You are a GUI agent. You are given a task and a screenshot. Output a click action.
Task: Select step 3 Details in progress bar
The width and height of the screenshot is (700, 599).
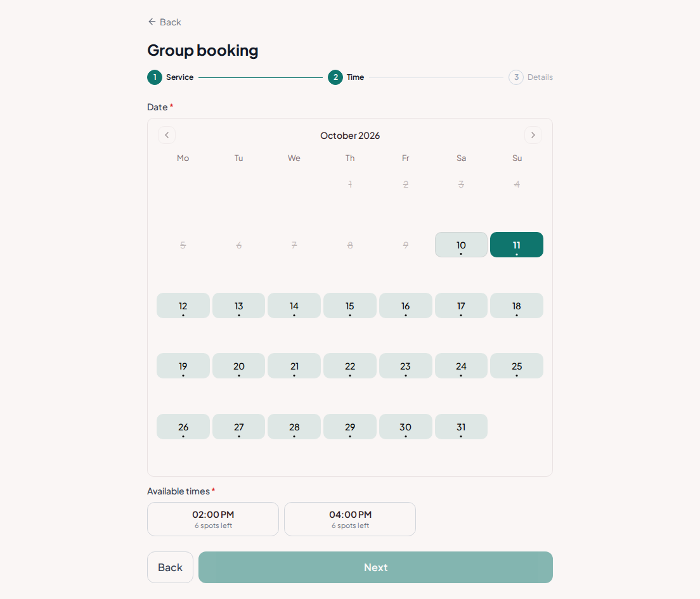[531, 77]
